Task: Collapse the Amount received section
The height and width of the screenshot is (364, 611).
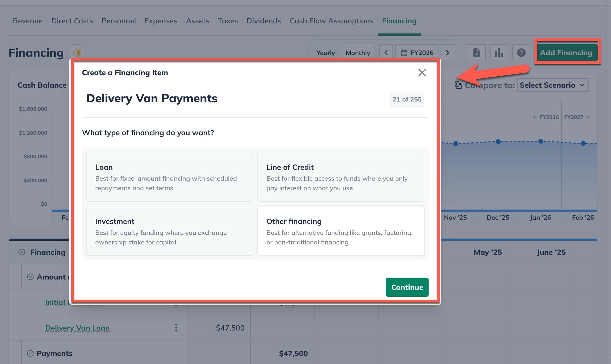Action: [x=30, y=277]
